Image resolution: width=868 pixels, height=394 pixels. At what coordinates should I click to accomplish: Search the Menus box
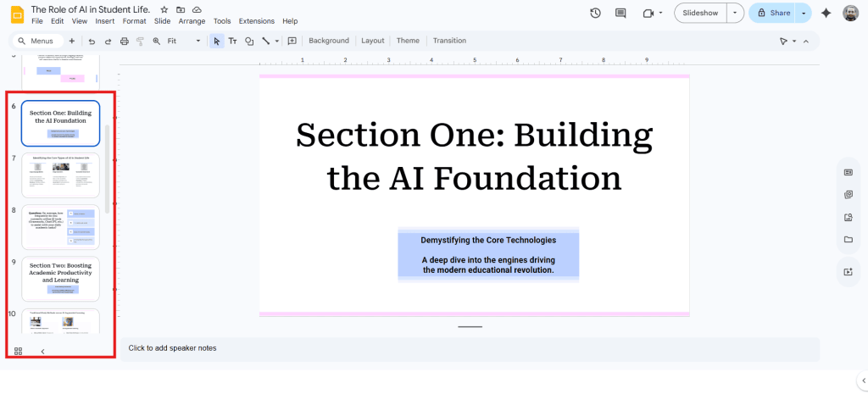(x=37, y=41)
